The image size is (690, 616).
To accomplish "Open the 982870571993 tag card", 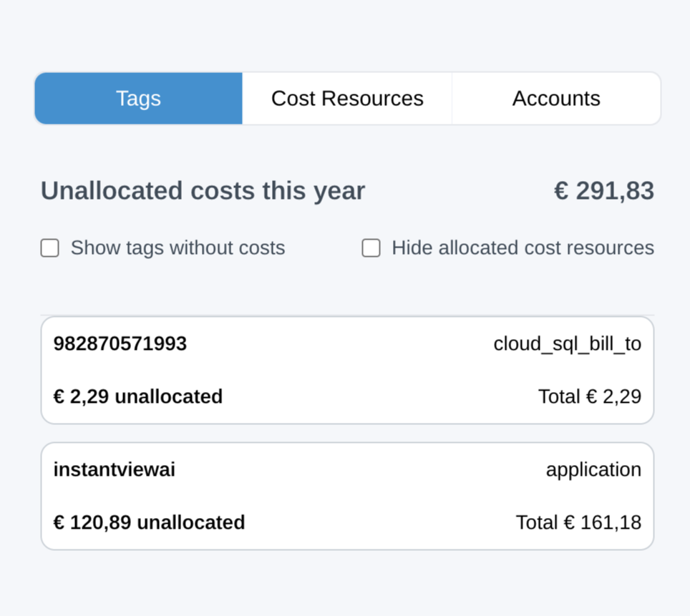I will 347,370.
